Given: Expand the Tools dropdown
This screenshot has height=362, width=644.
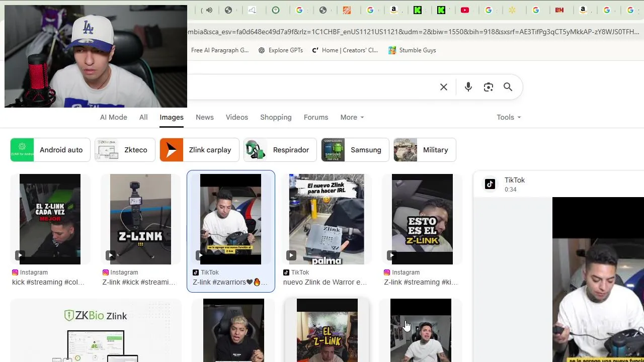Looking at the screenshot, I should point(509,117).
